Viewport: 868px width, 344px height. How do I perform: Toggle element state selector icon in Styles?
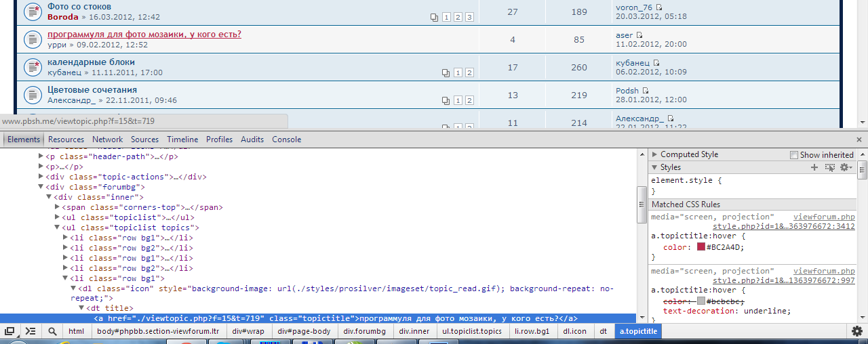829,167
